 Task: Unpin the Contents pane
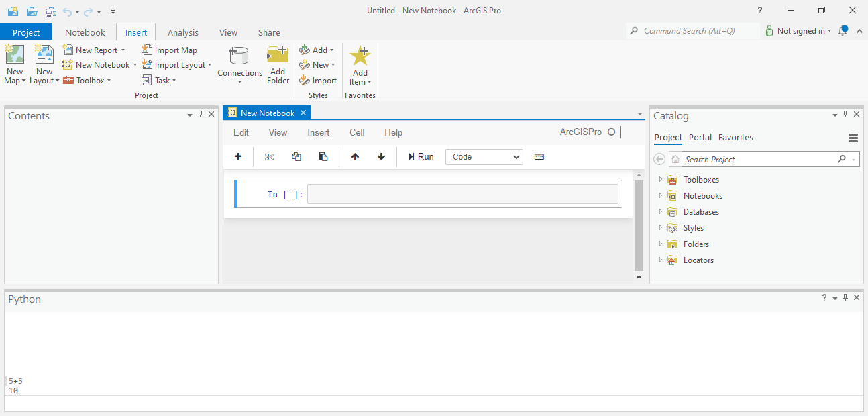point(199,114)
